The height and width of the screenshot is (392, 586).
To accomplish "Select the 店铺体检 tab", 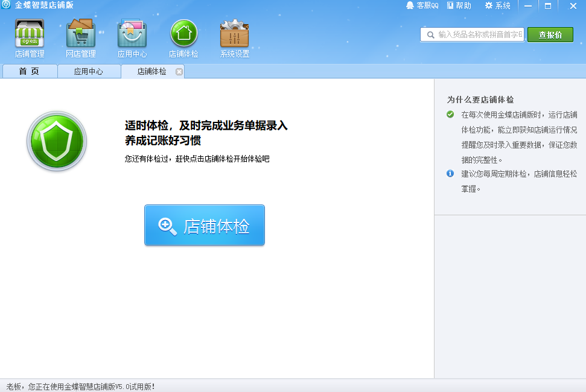I will tap(151, 71).
